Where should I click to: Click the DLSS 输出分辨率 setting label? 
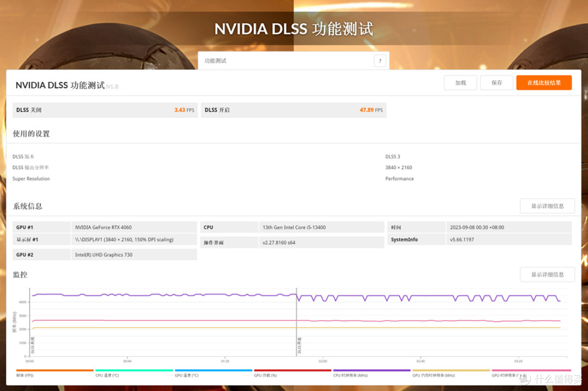pos(30,167)
